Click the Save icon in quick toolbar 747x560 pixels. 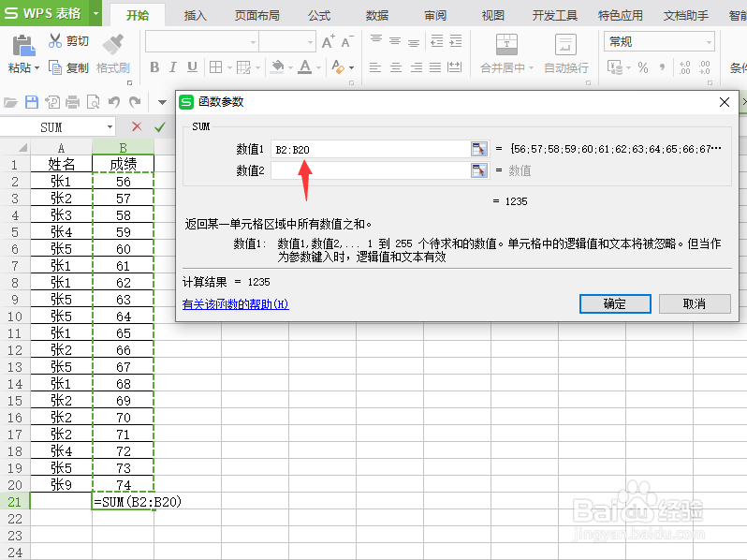tap(32, 102)
